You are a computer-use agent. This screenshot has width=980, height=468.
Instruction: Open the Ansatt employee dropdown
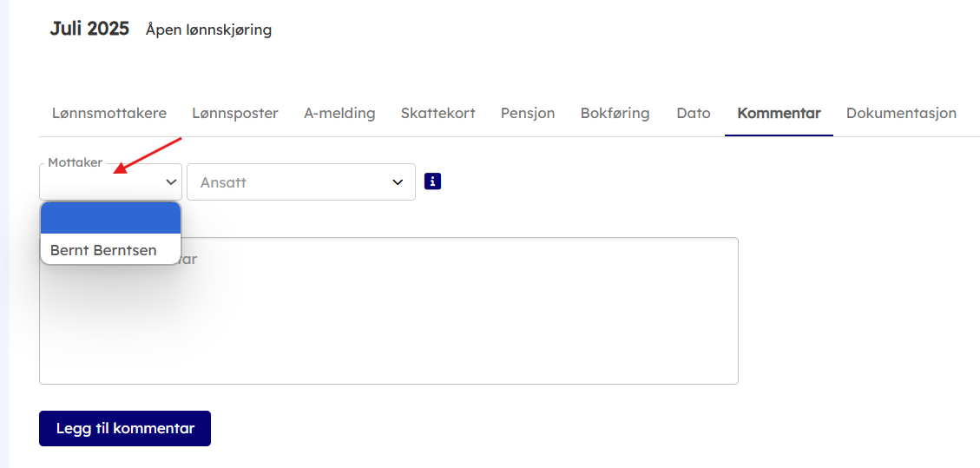300,182
